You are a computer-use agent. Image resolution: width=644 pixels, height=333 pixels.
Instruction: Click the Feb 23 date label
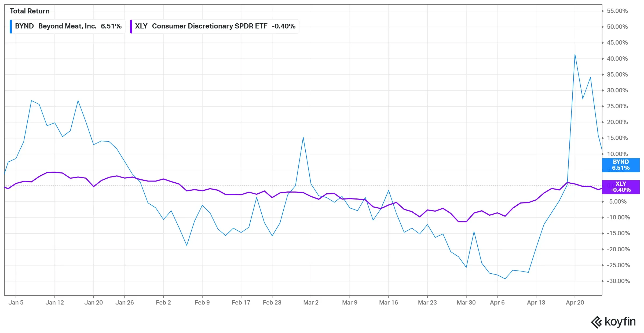[x=272, y=302]
